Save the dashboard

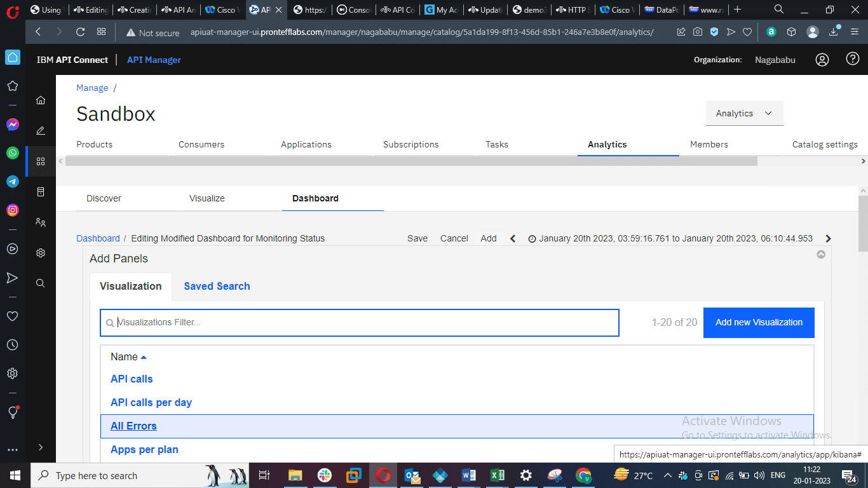[x=417, y=238]
